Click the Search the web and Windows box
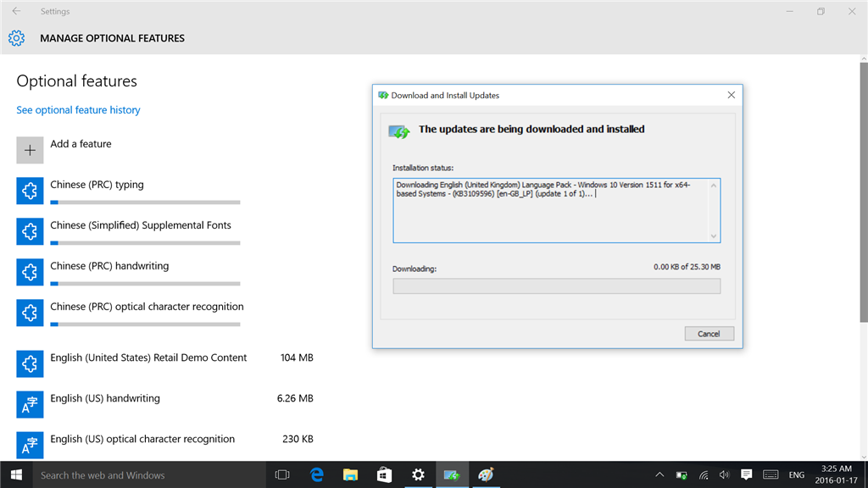The image size is (868, 488). click(149, 474)
